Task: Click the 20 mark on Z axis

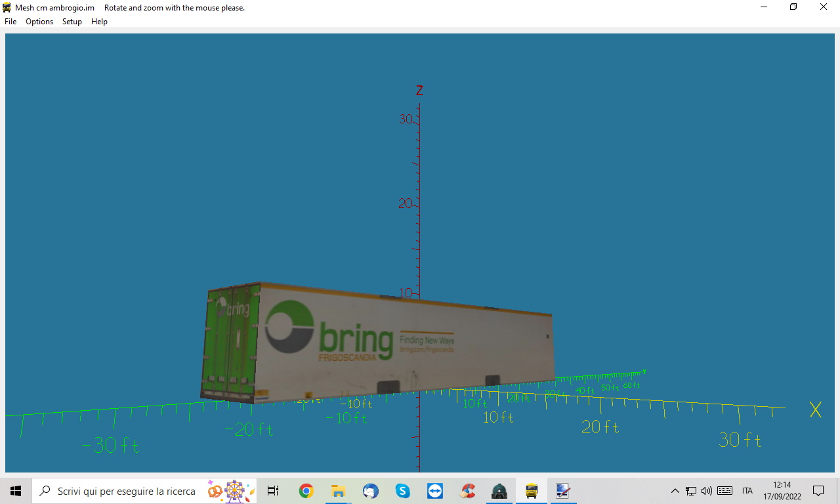Action: [406, 203]
